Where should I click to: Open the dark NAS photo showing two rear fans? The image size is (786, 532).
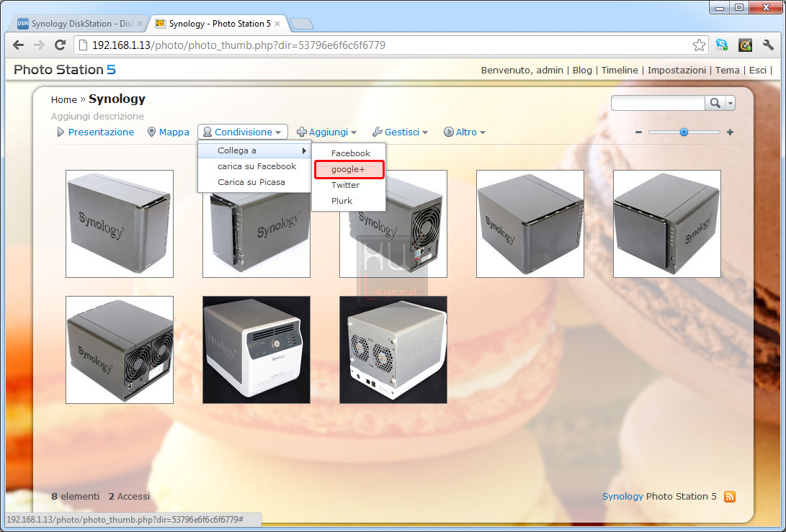tap(120, 350)
